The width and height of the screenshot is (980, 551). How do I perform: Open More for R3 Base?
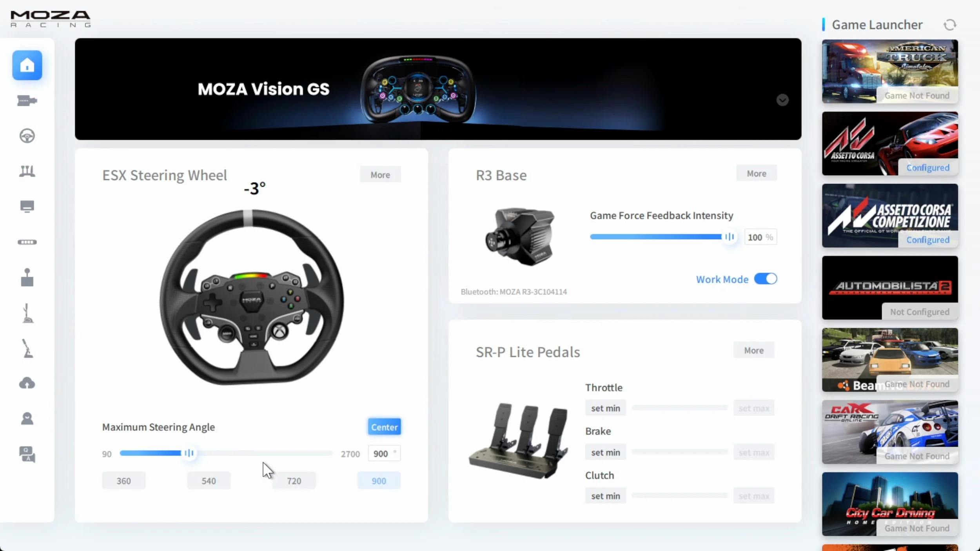(x=756, y=174)
